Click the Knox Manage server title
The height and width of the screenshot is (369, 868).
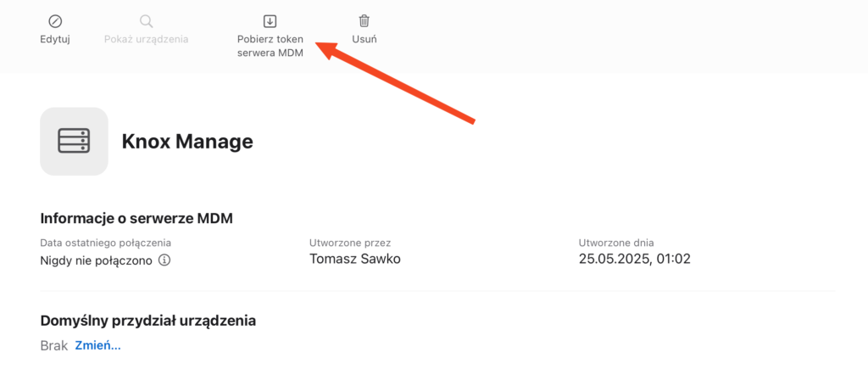coord(187,142)
